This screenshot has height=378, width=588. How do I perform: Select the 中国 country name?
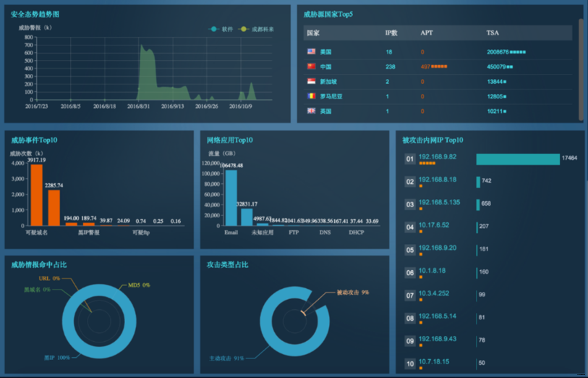(x=325, y=67)
